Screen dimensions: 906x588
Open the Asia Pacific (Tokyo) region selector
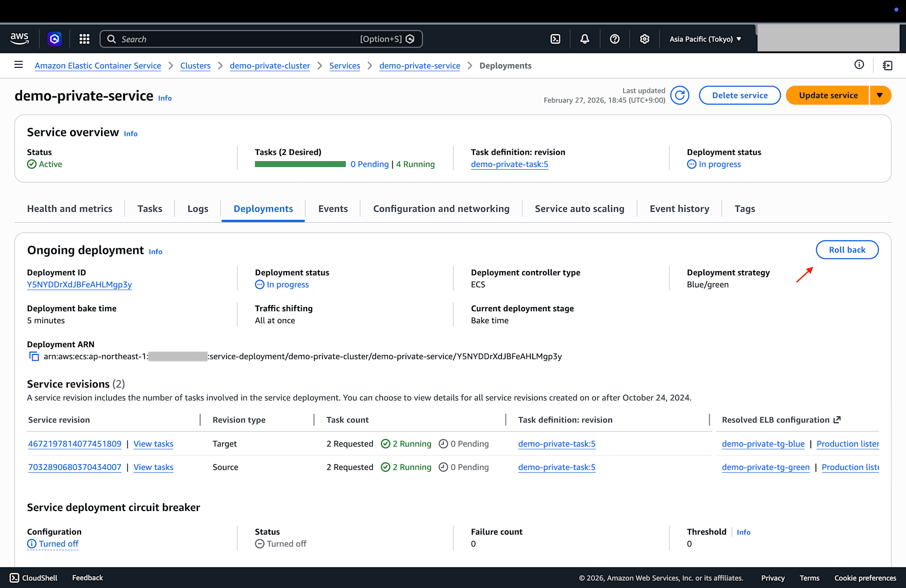(705, 39)
